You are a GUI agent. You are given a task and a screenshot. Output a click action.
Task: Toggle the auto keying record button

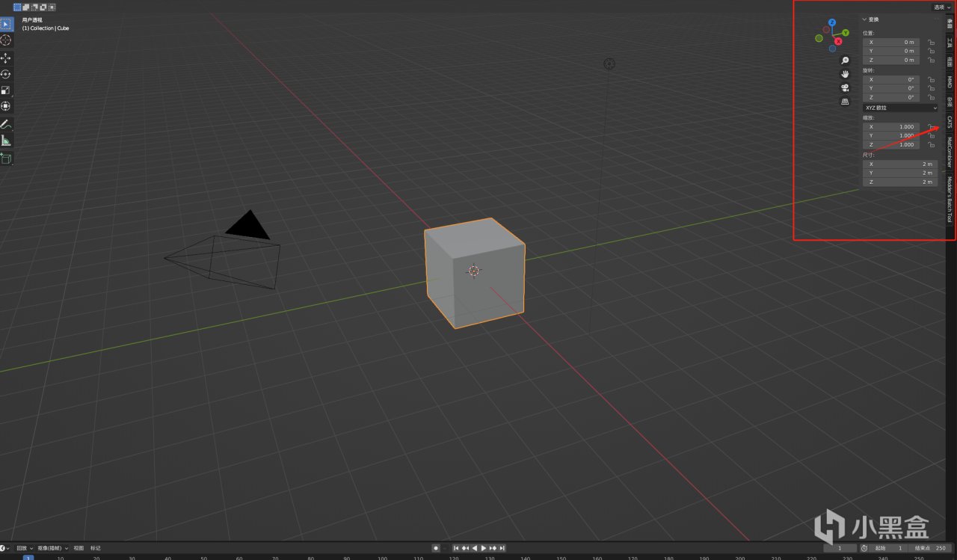tap(436, 548)
